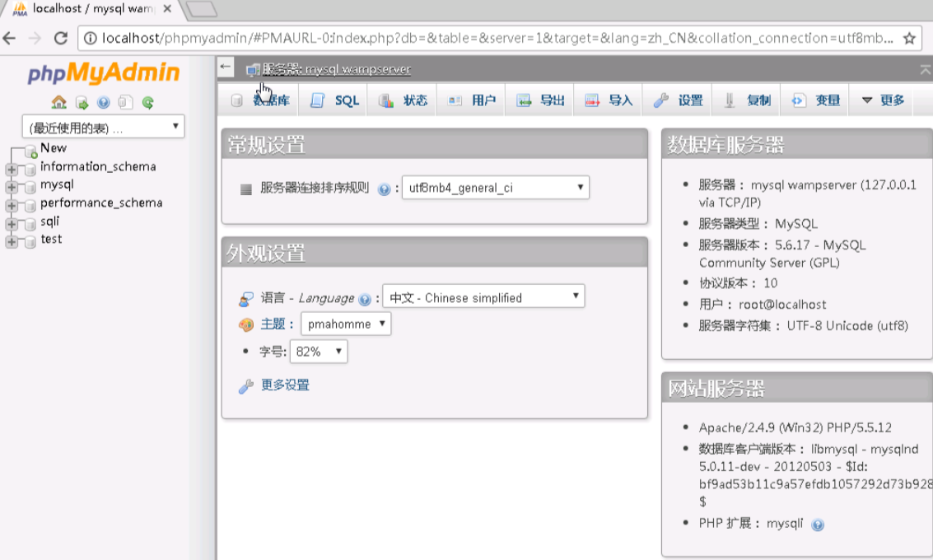Open the 复制 replication tab
Viewport: 933px width, 560px height.
747,100
